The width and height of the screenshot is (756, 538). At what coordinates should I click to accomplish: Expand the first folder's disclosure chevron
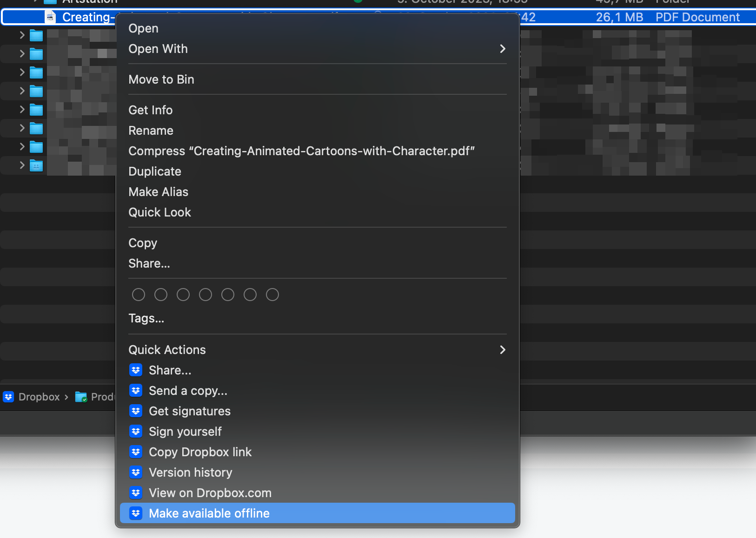(22, 35)
